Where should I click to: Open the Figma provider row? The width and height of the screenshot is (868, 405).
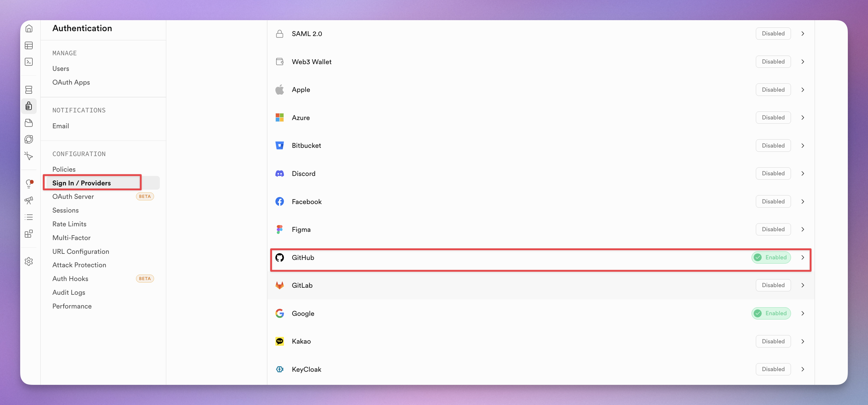[541, 230]
